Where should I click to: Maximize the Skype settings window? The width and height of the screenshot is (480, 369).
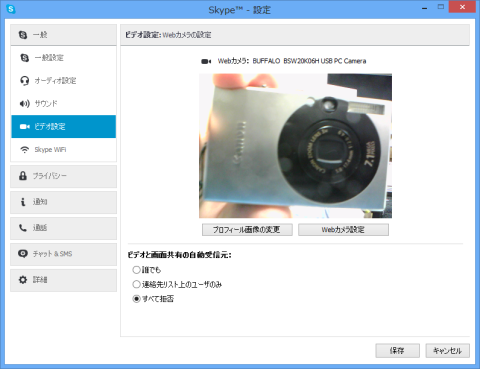pos(441,7)
